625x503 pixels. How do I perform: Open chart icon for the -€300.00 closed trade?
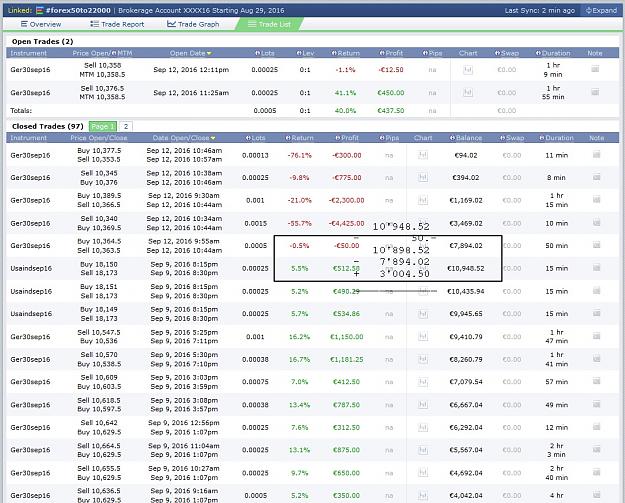pos(423,155)
